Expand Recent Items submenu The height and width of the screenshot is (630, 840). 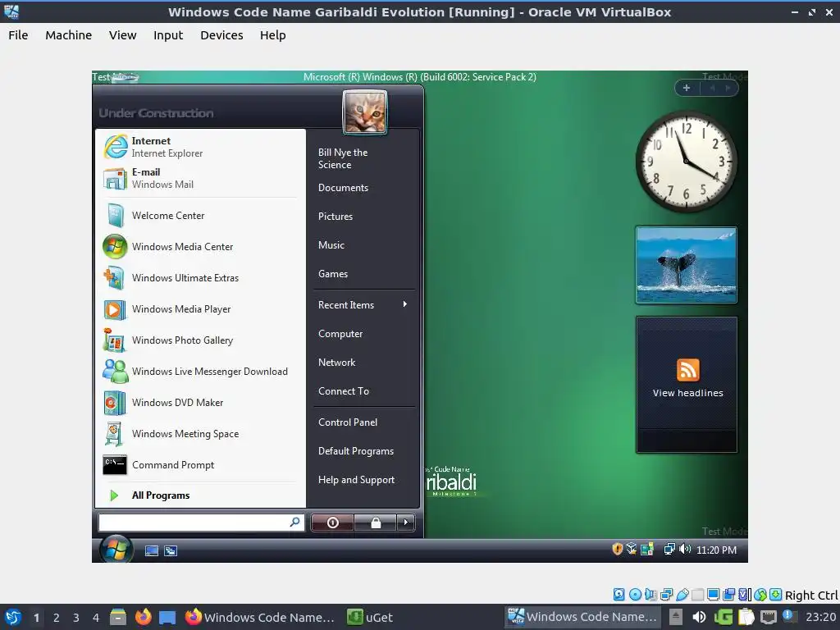(363, 305)
